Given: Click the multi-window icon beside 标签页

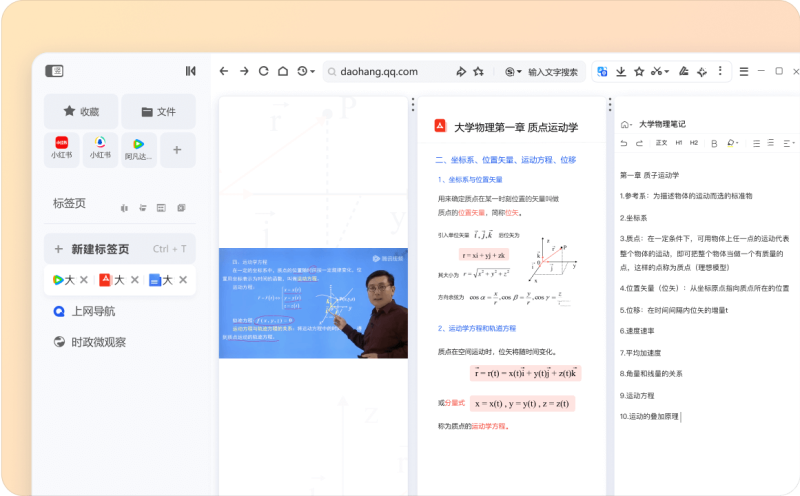Looking at the screenshot, I should (x=181, y=208).
